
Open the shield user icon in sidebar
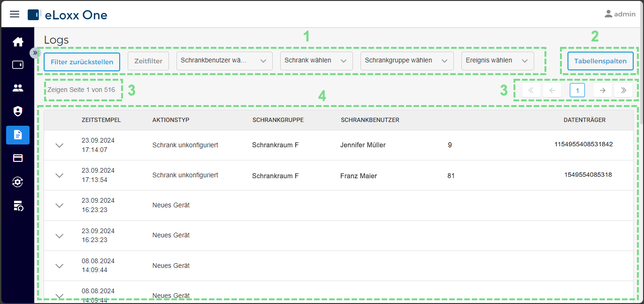(x=18, y=111)
